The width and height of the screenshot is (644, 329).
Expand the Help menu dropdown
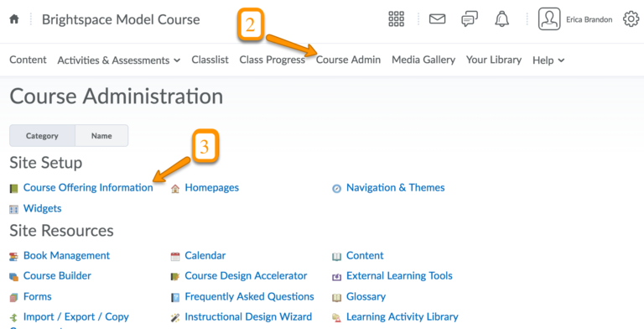[x=548, y=60]
